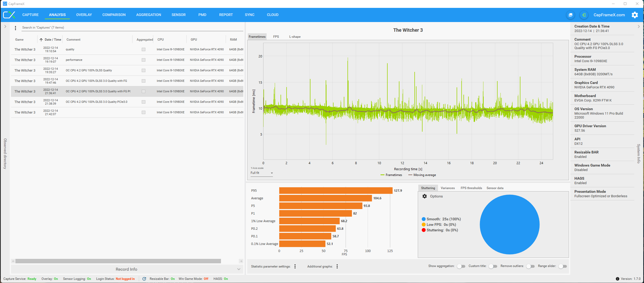Open CapFrameX.com link

(609, 15)
